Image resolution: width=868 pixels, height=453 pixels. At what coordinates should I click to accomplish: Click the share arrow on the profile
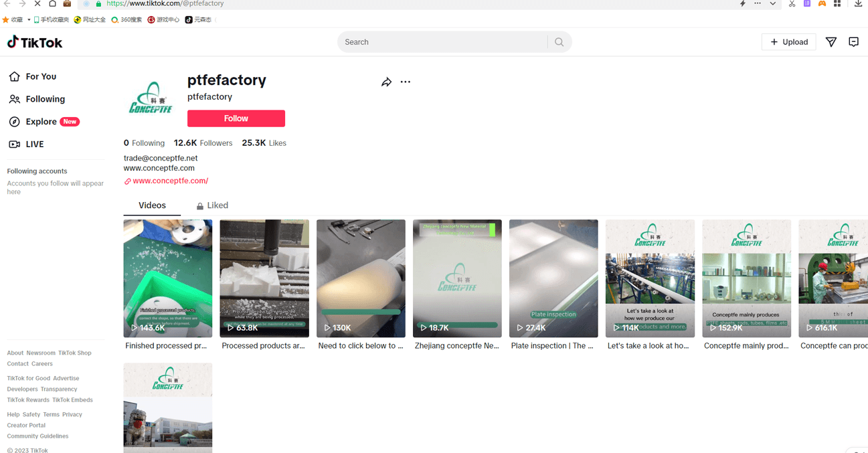pos(386,82)
